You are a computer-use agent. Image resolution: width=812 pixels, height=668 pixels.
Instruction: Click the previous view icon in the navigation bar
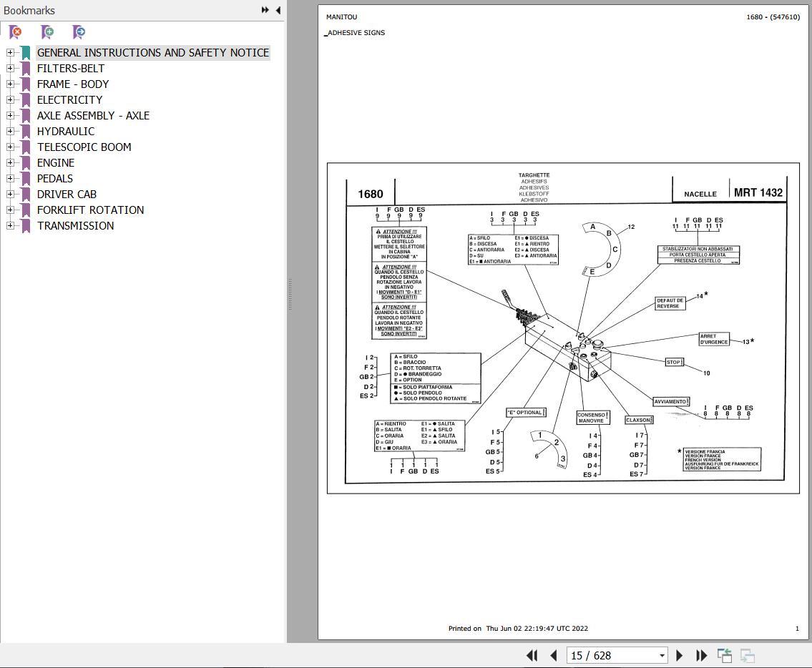coord(725,656)
